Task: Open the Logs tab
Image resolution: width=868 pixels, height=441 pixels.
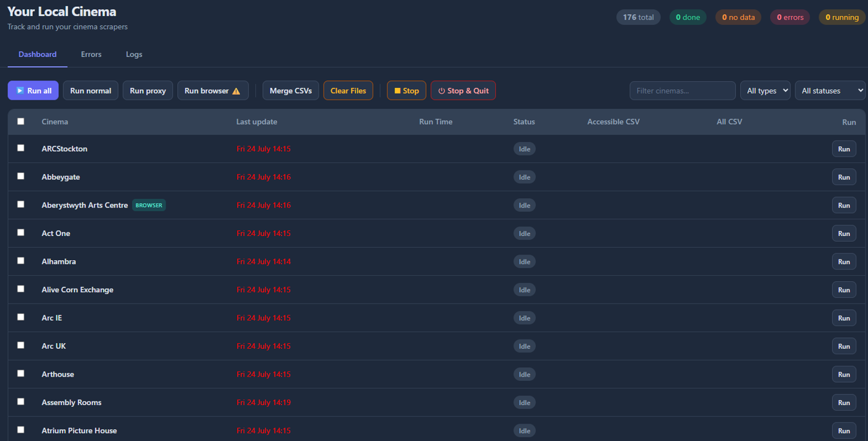Action: click(134, 55)
